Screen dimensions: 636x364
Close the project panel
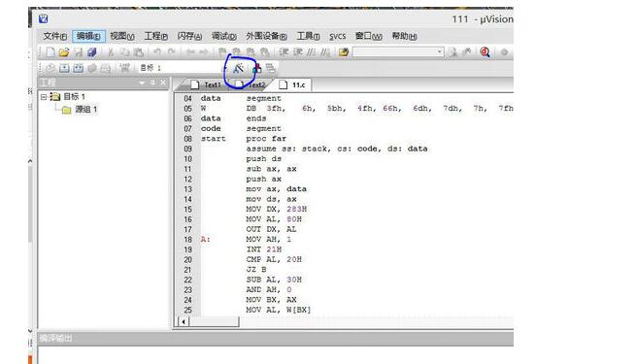[163, 83]
